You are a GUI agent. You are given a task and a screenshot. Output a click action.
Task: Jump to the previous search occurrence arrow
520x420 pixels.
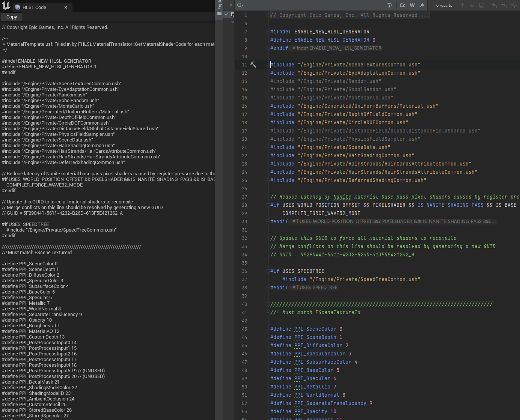pos(462,5)
